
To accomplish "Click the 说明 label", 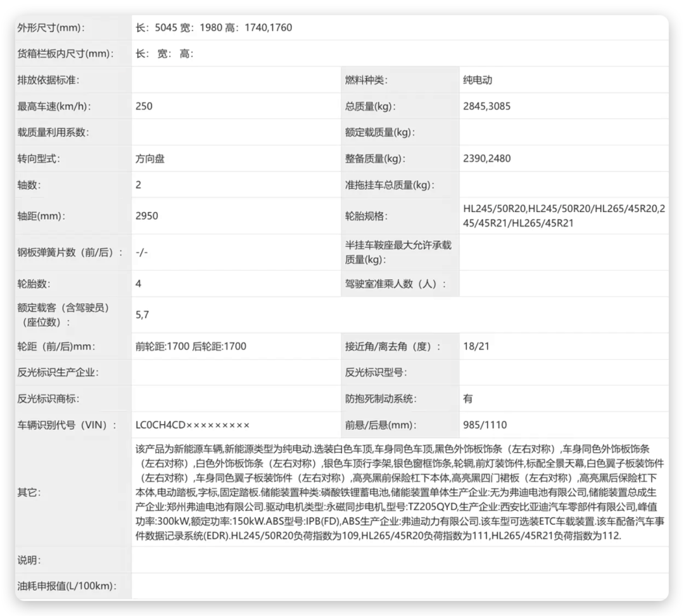I will [x=29, y=560].
